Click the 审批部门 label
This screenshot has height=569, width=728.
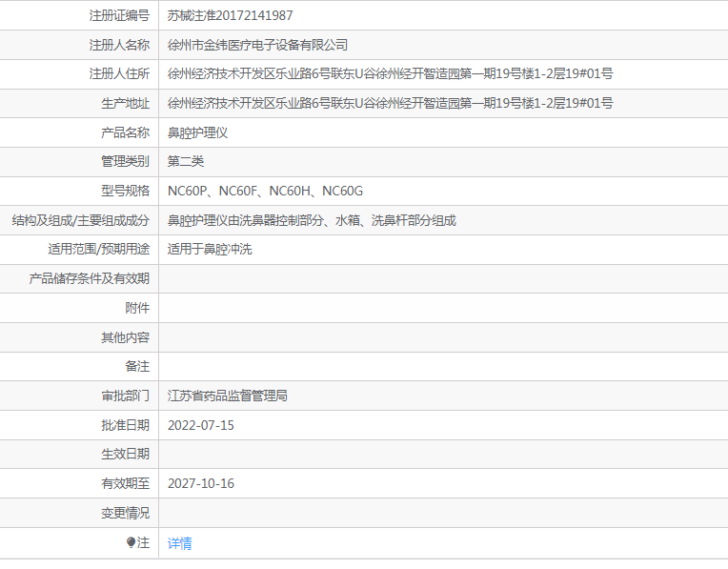126,396
